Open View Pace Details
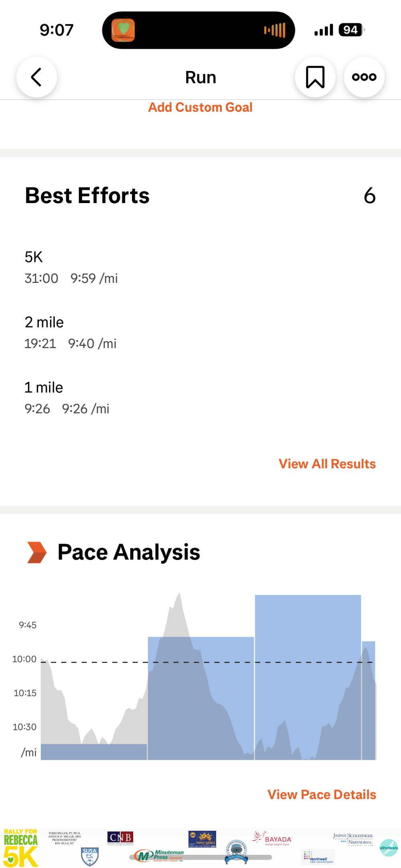The height and width of the screenshot is (868, 401). click(322, 795)
